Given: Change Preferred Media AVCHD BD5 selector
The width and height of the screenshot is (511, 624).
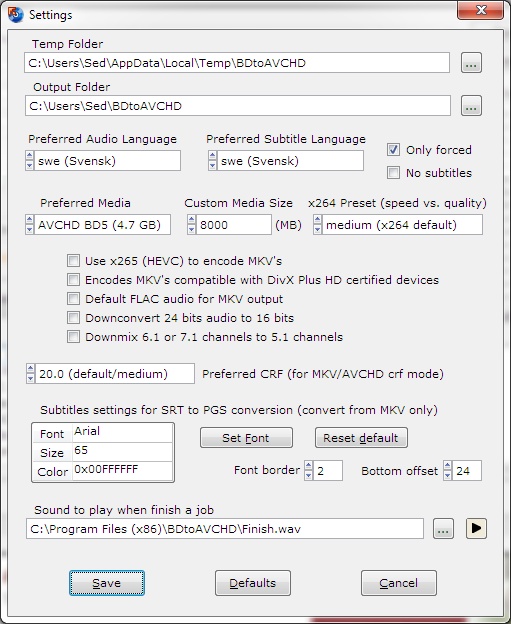Looking at the screenshot, I should [98, 225].
